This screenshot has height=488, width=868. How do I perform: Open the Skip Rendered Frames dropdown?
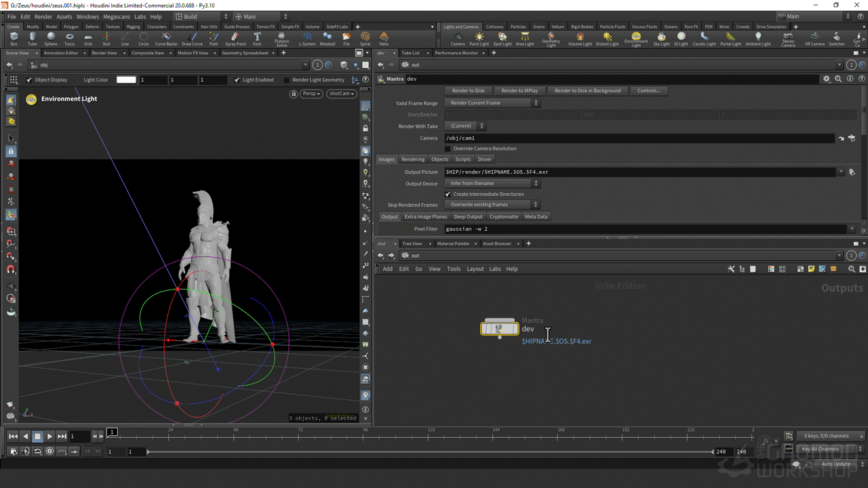[x=492, y=205]
